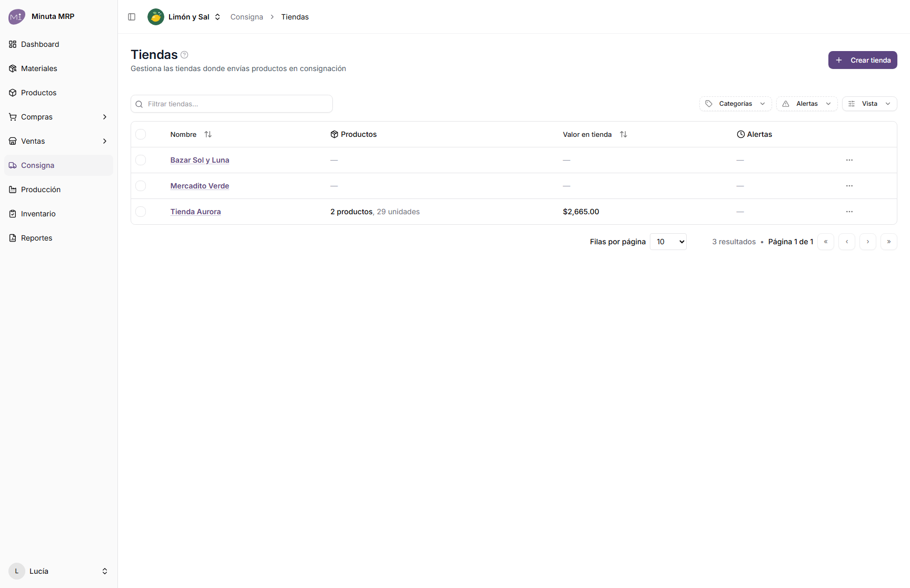910x588 pixels.
Task: Click the Crear tienda button
Action: [x=863, y=60]
